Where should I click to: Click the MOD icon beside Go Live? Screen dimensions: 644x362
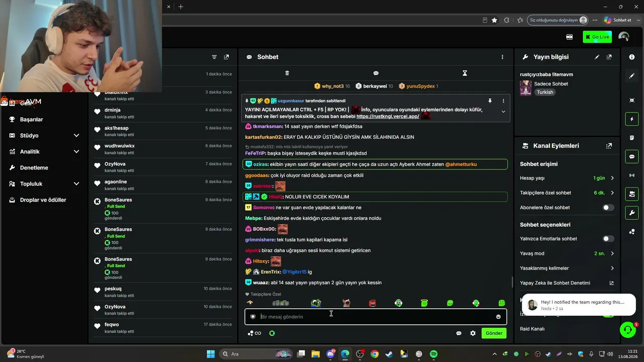pos(570,37)
